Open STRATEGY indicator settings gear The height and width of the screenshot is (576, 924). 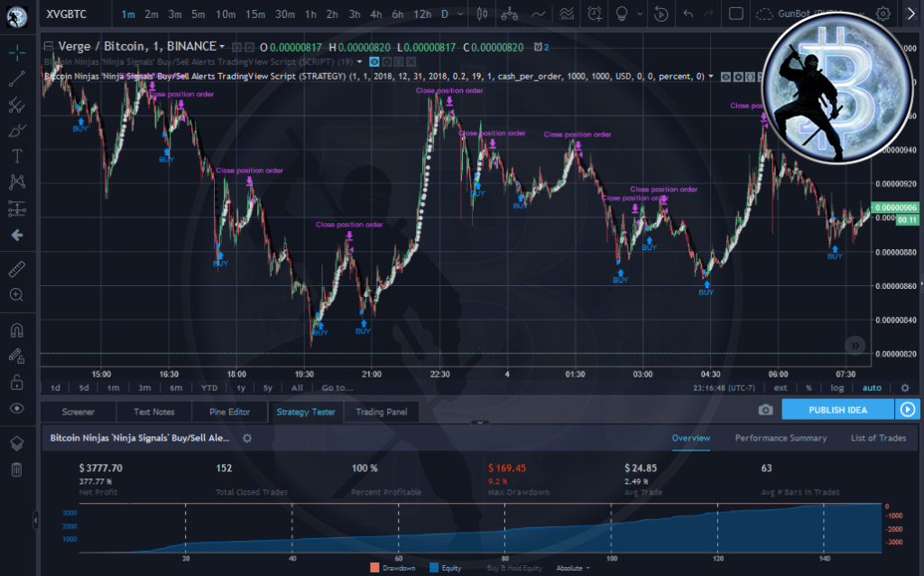pos(738,77)
